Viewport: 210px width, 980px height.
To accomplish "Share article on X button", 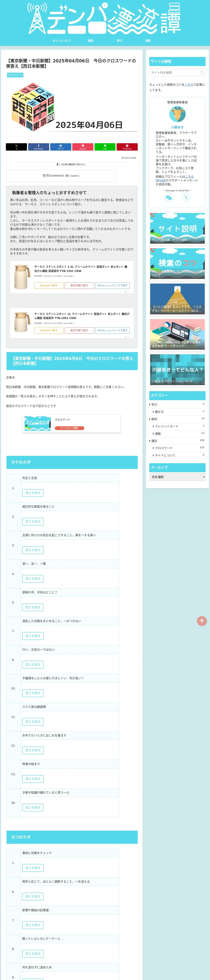I will point(16,147).
